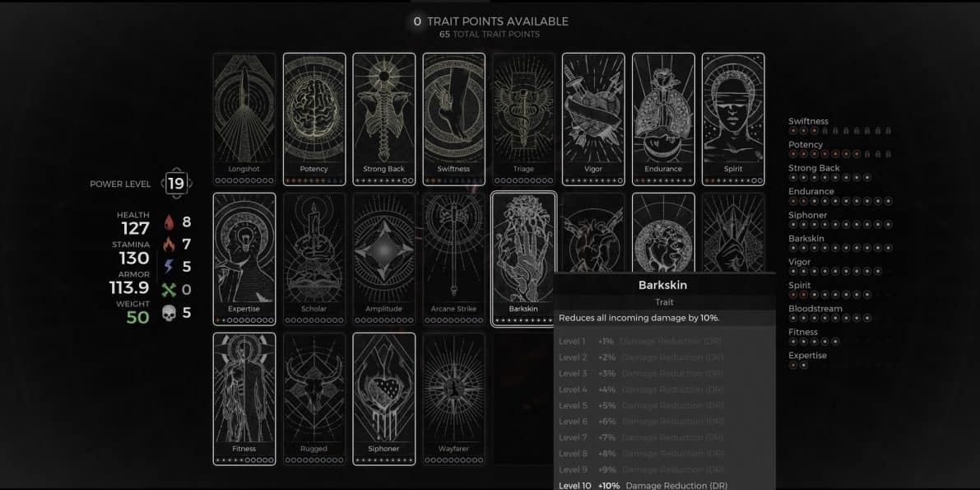
Task: Click the Wayfarer trait card
Action: coord(453,399)
